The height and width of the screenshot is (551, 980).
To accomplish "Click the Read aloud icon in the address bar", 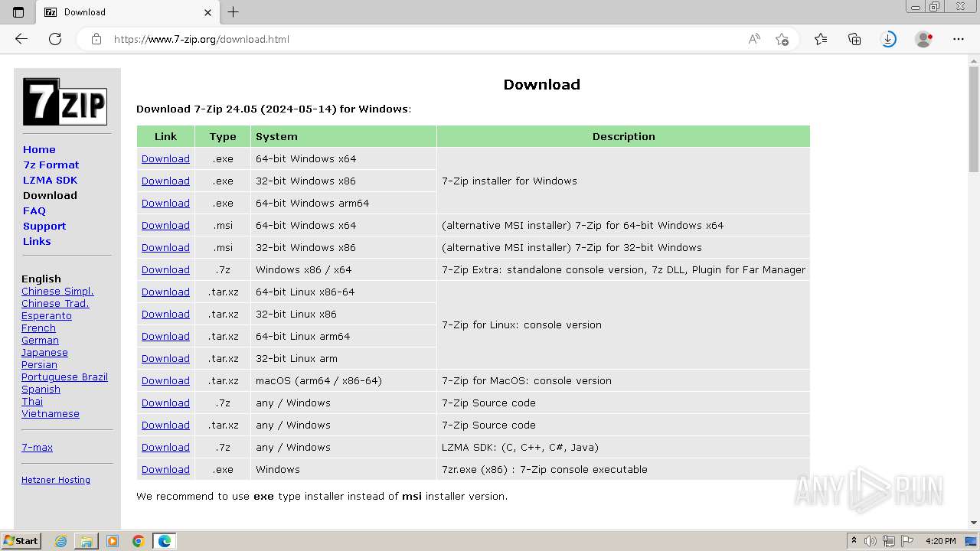I will pos(754,39).
